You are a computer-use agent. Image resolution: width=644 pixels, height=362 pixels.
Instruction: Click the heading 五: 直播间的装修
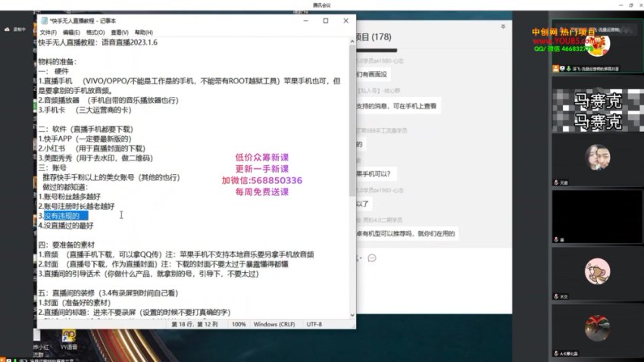pos(108,293)
